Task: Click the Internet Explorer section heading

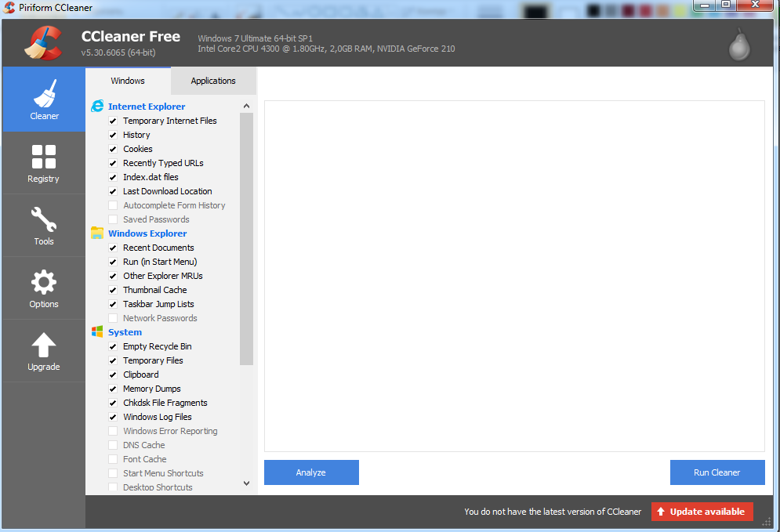Action: tap(147, 107)
